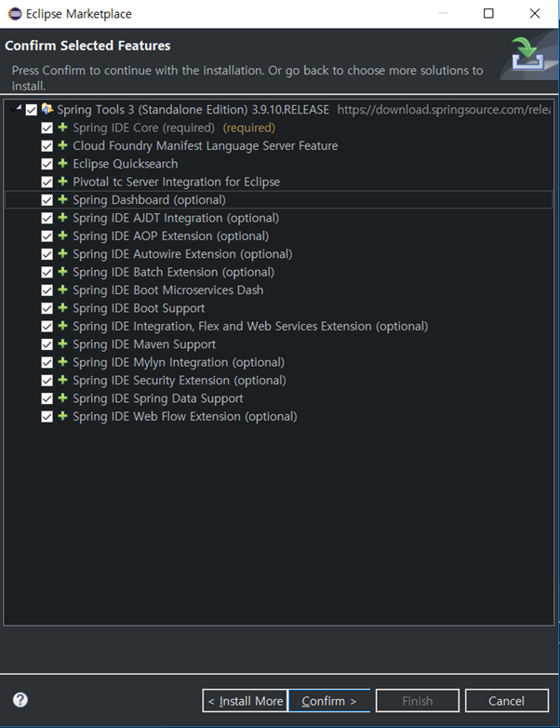Click the < Install More button

point(245,701)
